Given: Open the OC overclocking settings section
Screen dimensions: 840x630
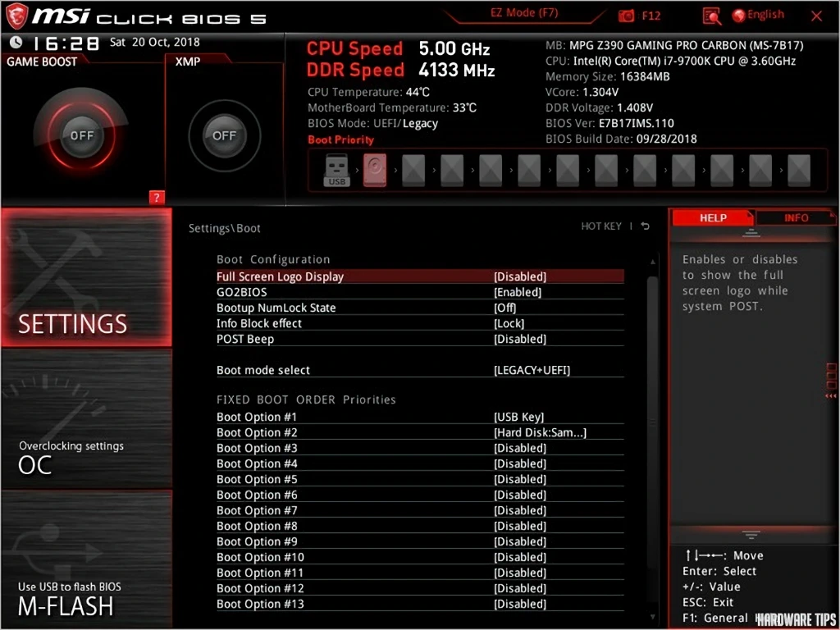Looking at the screenshot, I should click(x=87, y=419).
